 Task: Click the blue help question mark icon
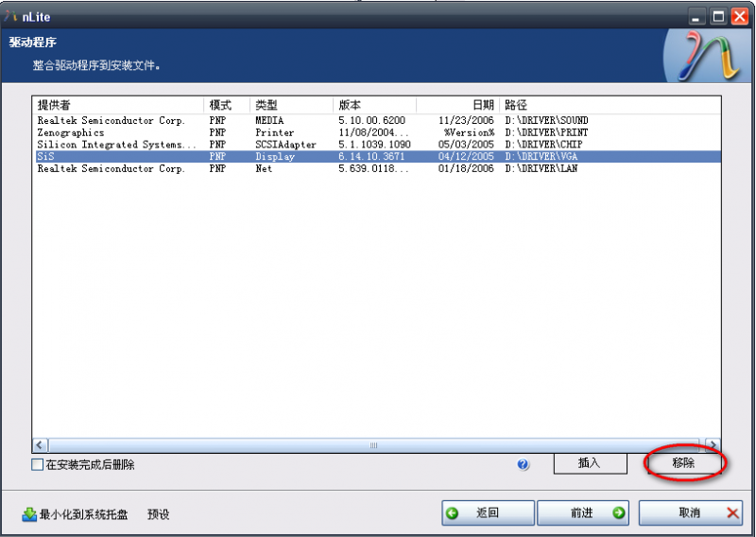(523, 464)
